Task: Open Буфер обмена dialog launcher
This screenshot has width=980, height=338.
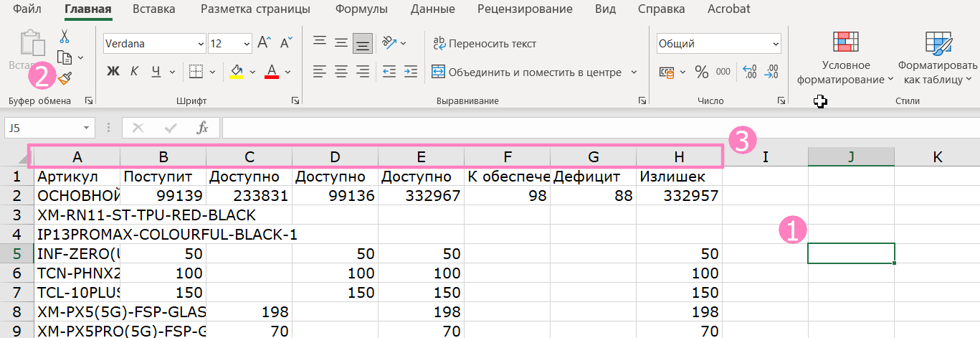Action: pos(88,101)
